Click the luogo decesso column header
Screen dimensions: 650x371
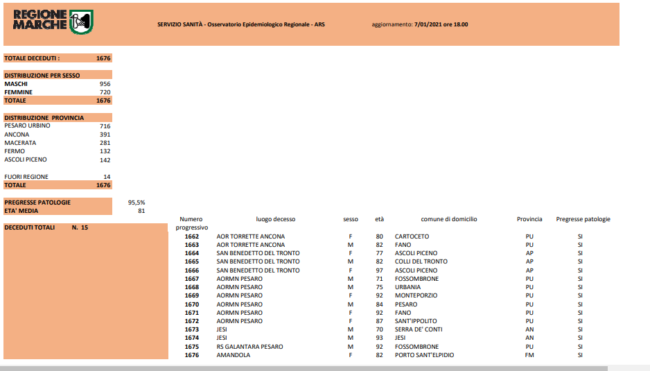coord(275,219)
